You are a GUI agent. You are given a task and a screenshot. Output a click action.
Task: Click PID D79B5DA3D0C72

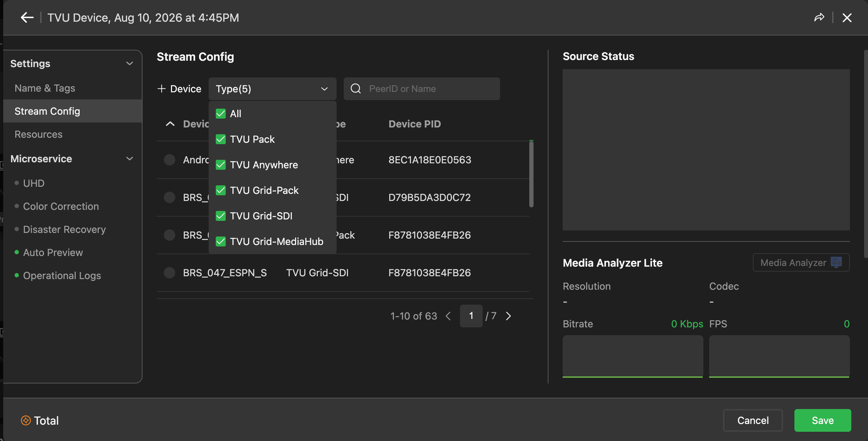(x=429, y=197)
